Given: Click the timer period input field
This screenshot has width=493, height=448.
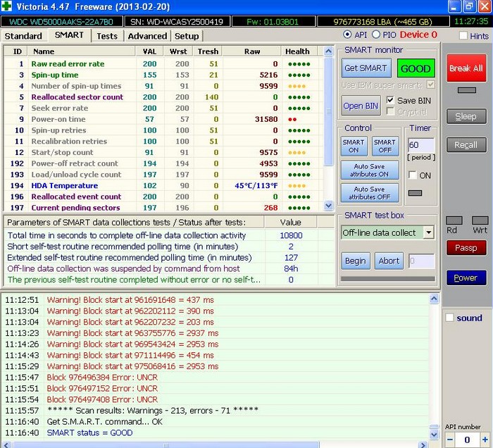Looking at the screenshot, I should (421, 146).
